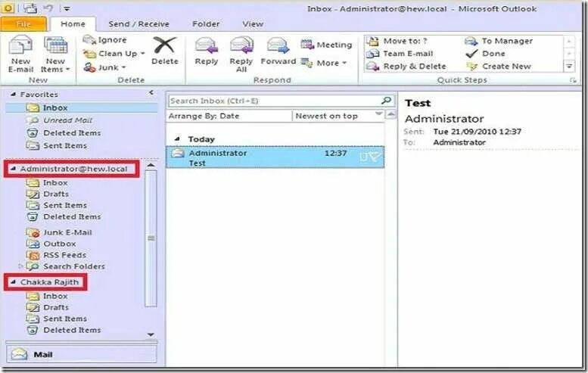The image size is (588, 373).
Task: Run the Reply & Delete quick step
Action: tap(406, 67)
